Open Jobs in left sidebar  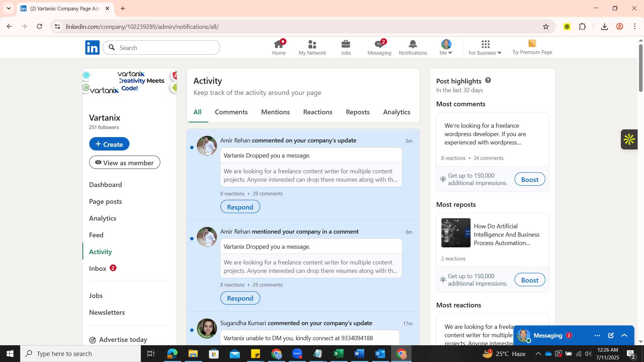coord(96,296)
